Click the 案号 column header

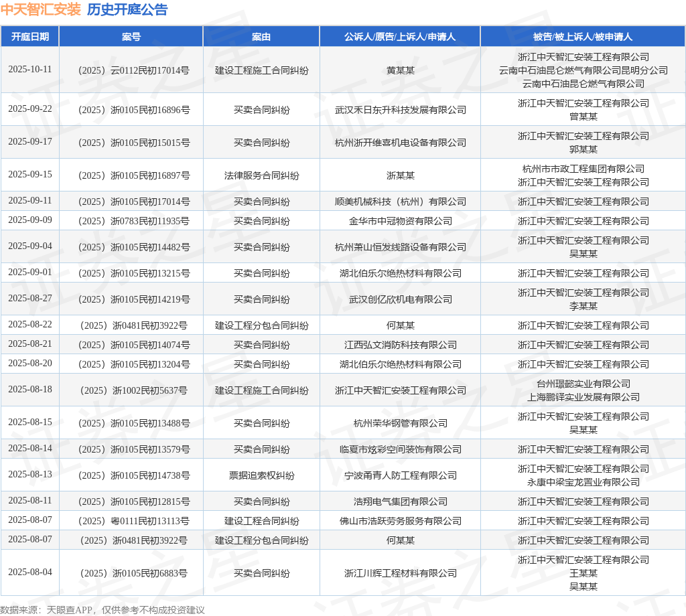pyautogui.click(x=131, y=37)
